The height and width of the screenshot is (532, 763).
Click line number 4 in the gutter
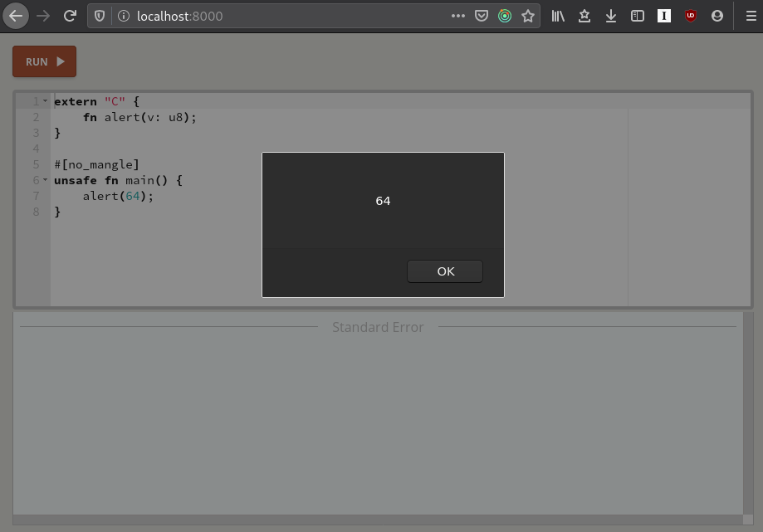(36, 149)
